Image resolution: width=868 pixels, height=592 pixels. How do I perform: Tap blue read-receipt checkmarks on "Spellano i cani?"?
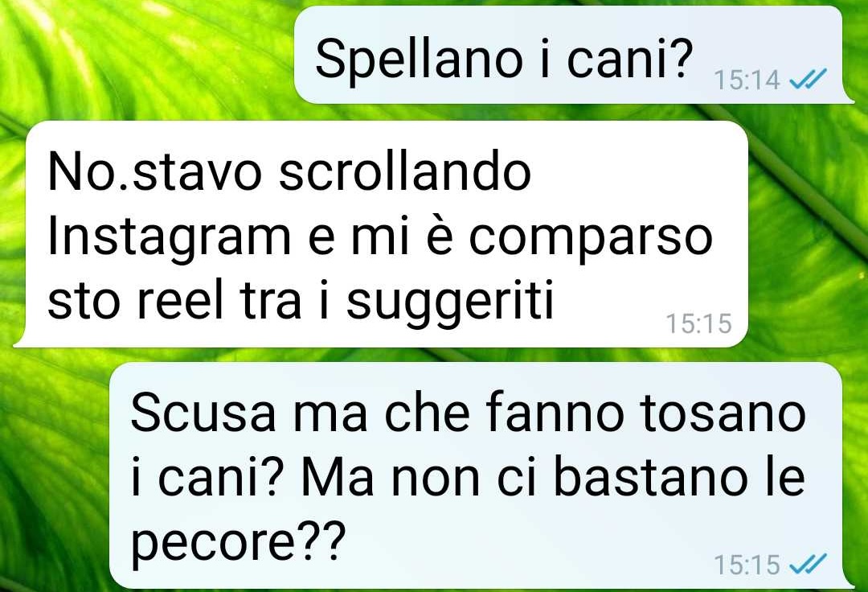(807, 79)
